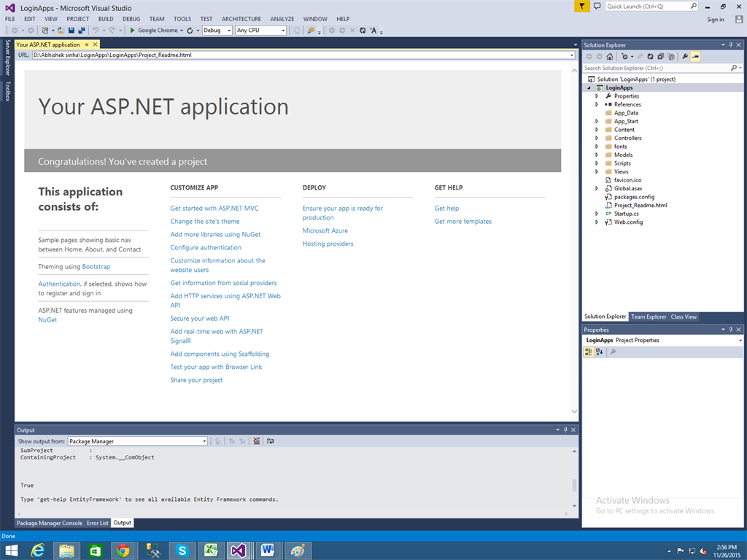This screenshot has width=747, height=560.
Task: Click the Output panel vertical scrollbar
Action: coord(574,484)
